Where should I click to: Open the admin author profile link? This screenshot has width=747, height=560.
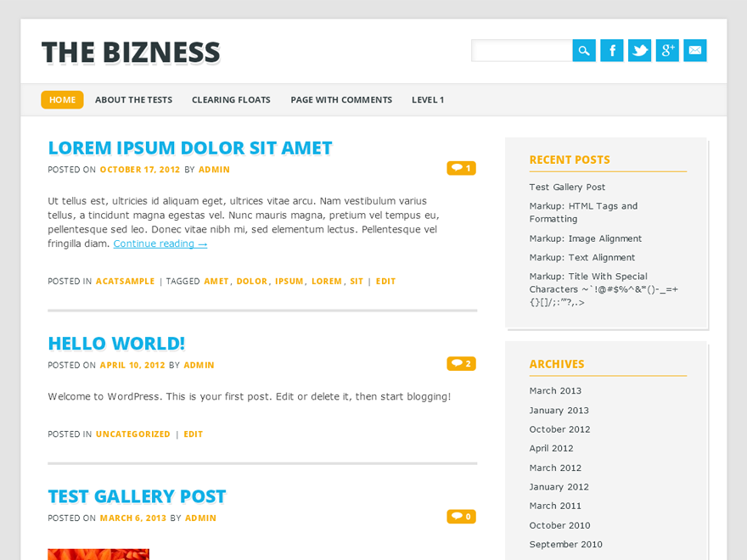214,169
